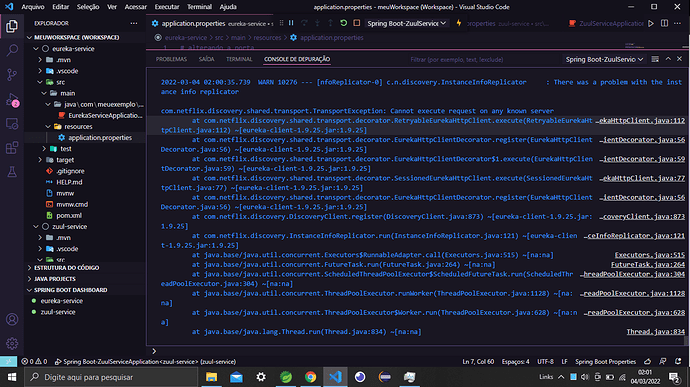The width and height of the screenshot is (690, 387).
Task: Switch to the PROBLEMAS tab
Action: click(171, 59)
